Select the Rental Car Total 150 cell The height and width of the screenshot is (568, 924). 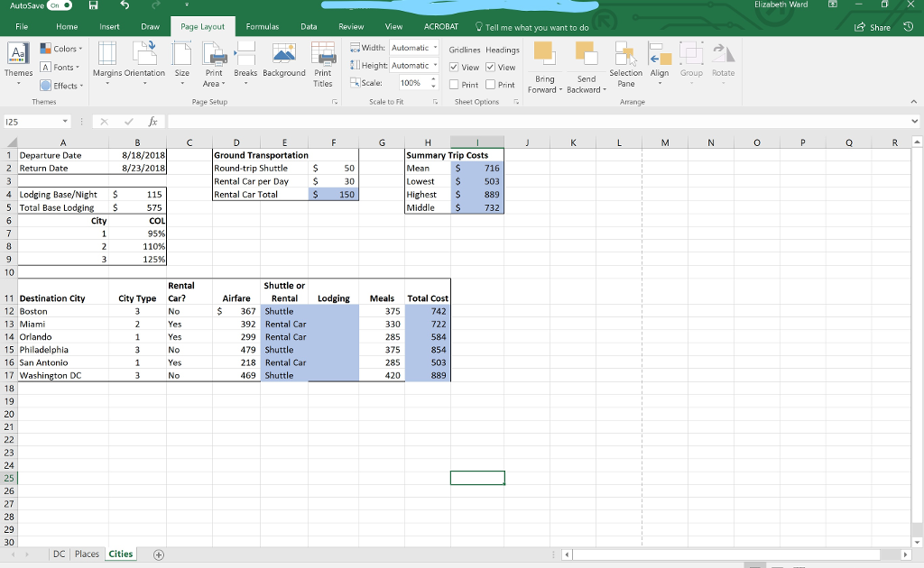pyautogui.click(x=334, y=194)
